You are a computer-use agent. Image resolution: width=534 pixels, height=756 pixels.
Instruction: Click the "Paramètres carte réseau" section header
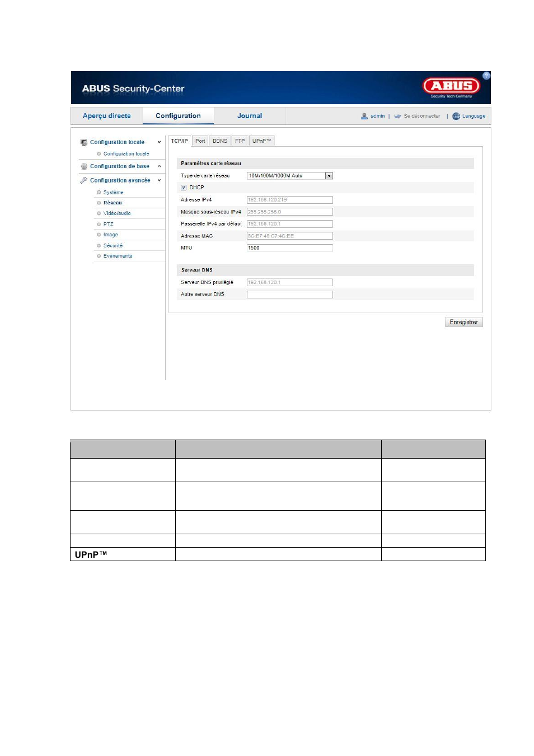(x=326, y=164)
